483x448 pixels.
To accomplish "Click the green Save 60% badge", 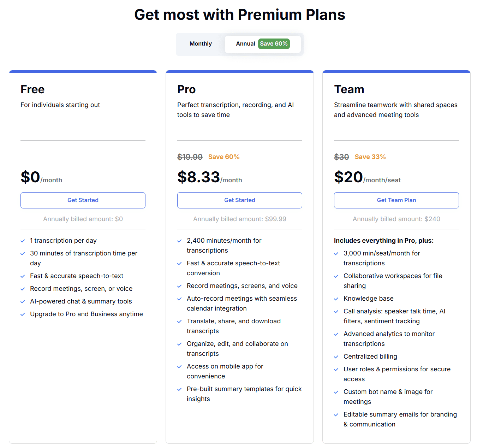I will point(274,44).
